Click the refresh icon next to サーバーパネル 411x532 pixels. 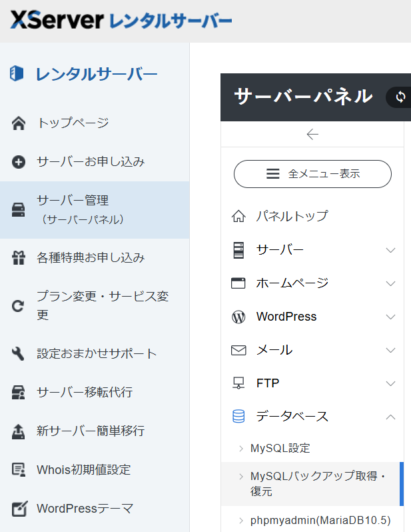(x=400, y=97)
